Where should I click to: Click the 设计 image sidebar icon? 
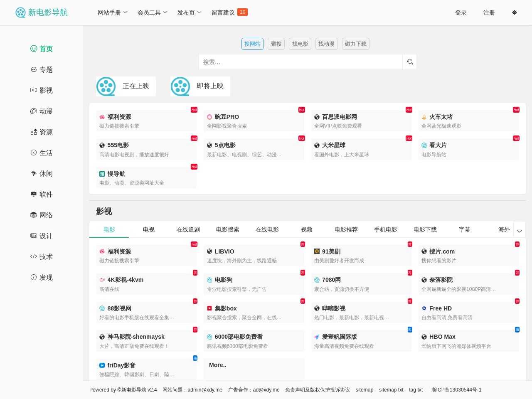tap(34, 236)
